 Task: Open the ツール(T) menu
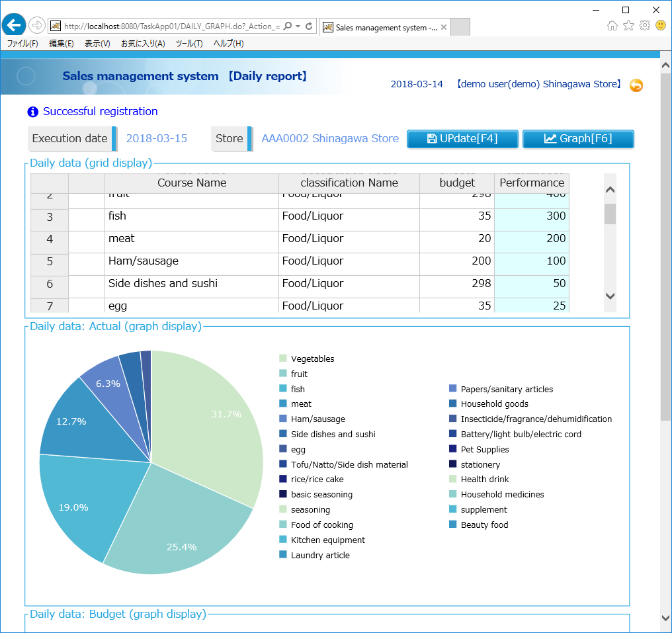pyautogui.click(x=189, y=44)
